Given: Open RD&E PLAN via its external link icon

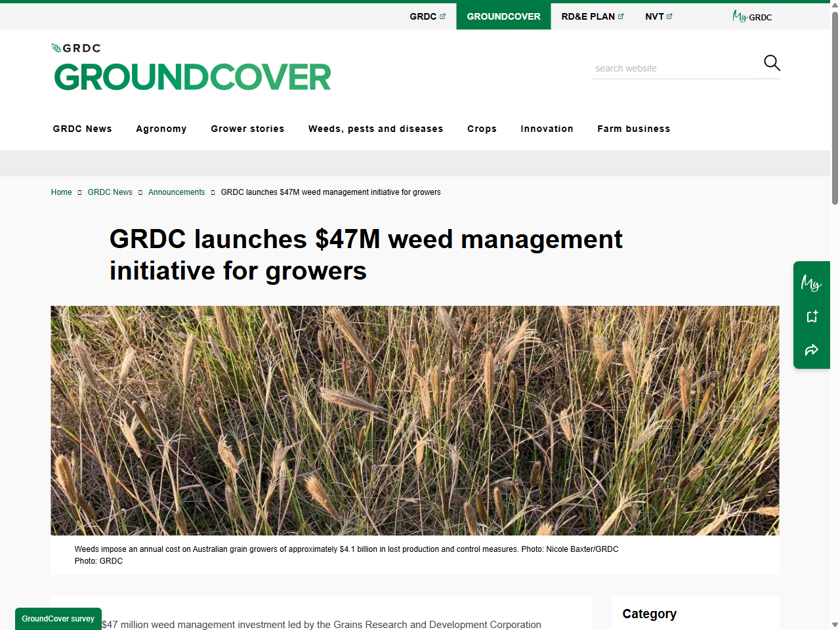Looking at the screenshot, I should 620,16.
